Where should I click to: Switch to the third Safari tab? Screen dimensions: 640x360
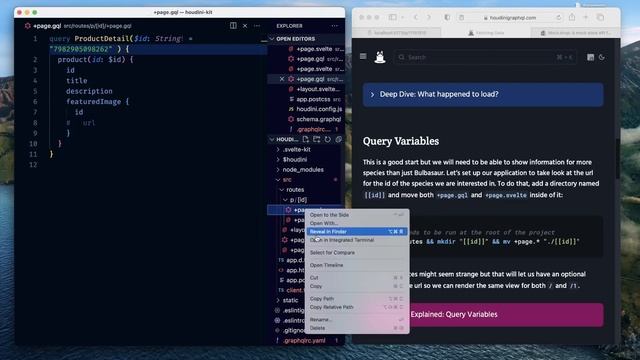pos(576,33)
